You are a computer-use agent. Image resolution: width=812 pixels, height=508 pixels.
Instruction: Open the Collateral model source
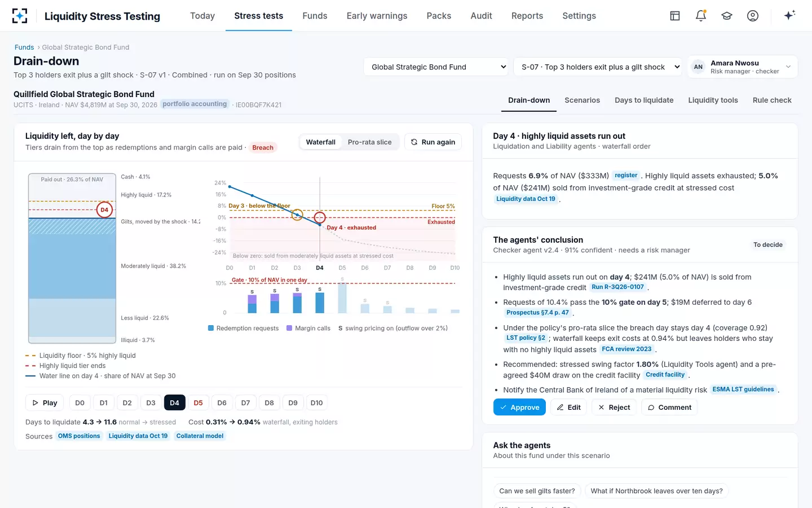(200, 436)
